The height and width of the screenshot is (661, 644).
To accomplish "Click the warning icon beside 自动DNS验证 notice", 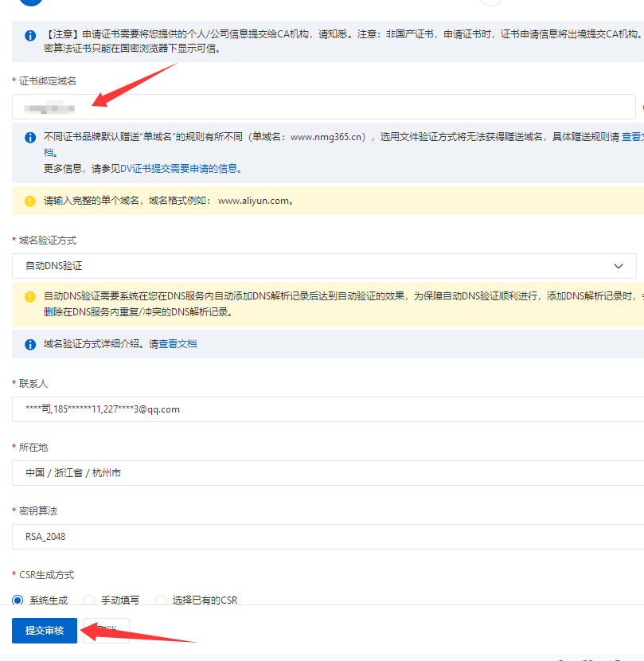I will point(30,296).
